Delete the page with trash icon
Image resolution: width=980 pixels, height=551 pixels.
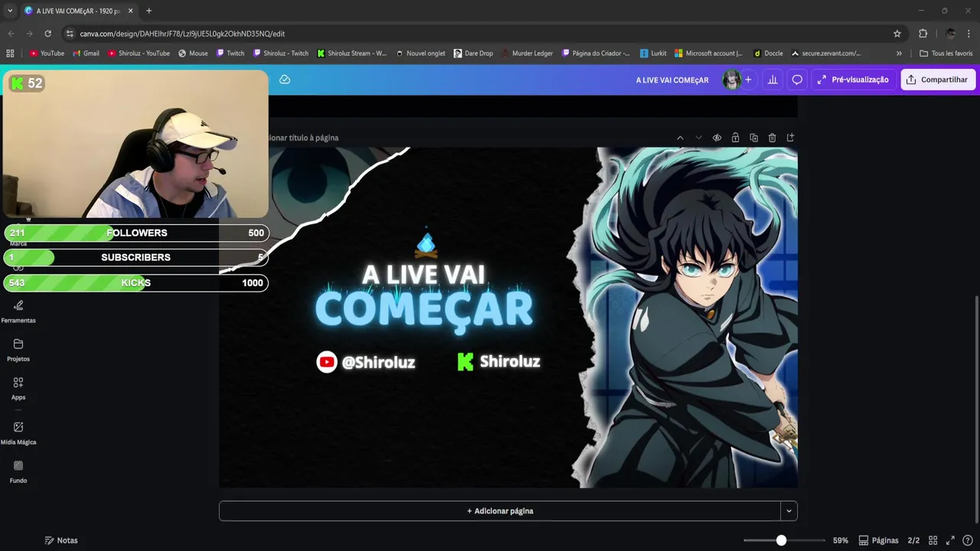point(772,138)
